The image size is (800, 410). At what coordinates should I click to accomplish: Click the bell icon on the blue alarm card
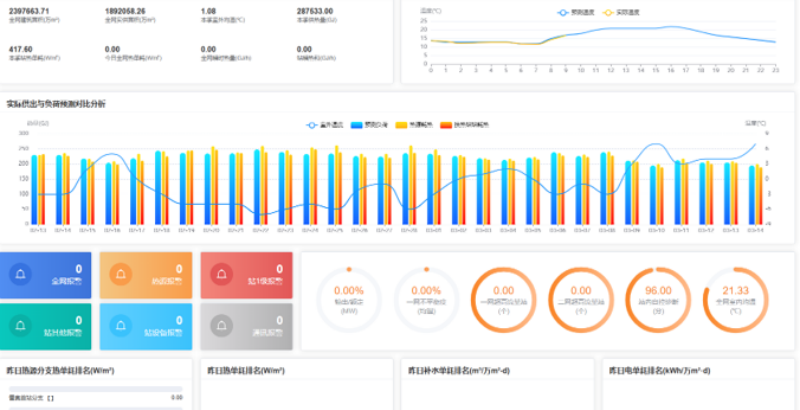click(x=20, y=274)
